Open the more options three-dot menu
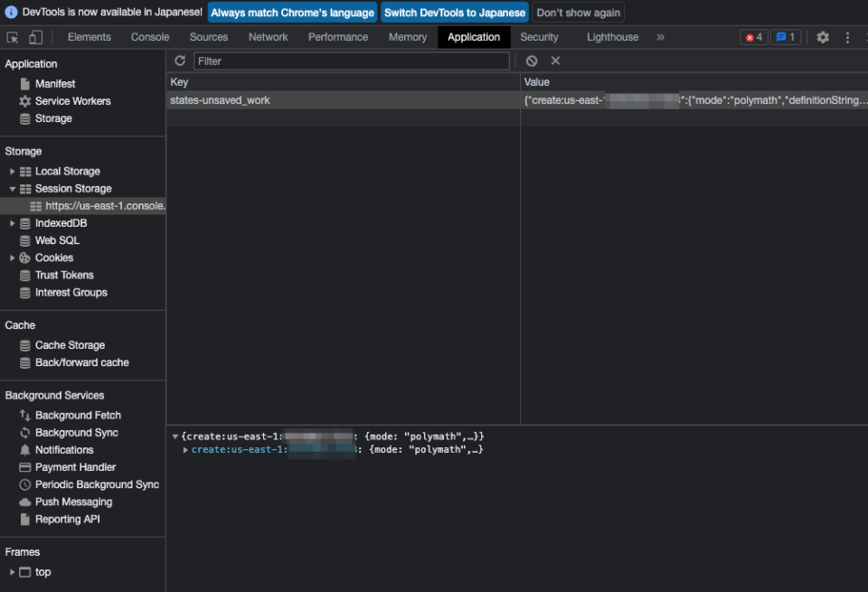 click(845, 37)
